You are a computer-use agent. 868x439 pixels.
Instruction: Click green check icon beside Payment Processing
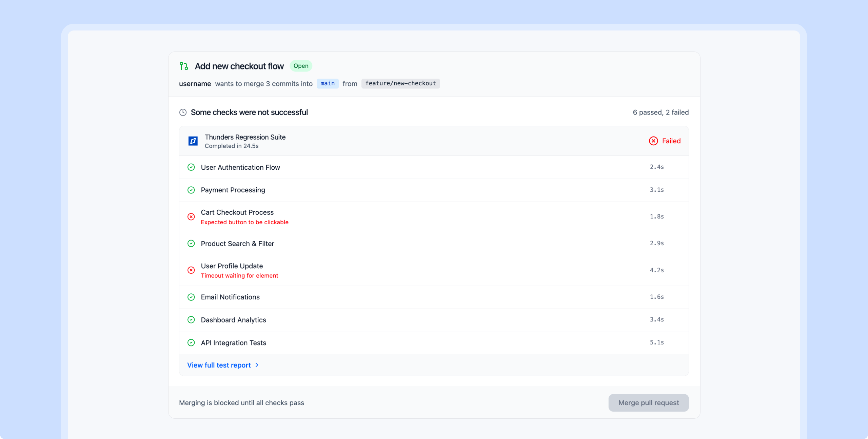(x=191, y=190)
